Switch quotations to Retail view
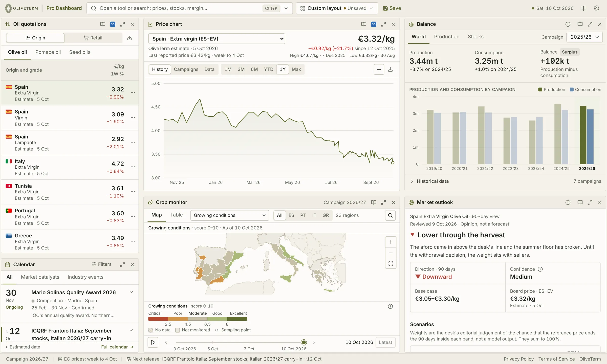 point(93,38)
